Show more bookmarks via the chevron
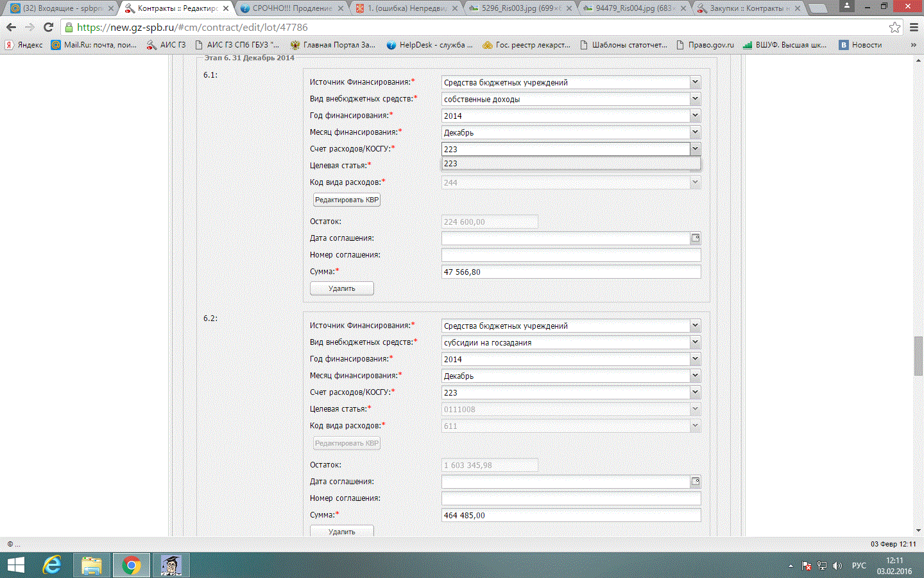The image size is (924, 578). [x=914, y=45]
